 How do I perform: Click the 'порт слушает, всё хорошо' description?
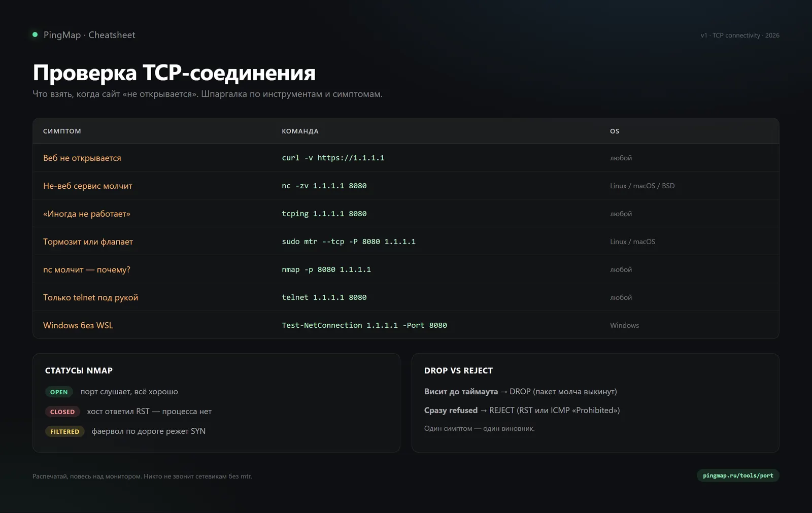(129, 392)
